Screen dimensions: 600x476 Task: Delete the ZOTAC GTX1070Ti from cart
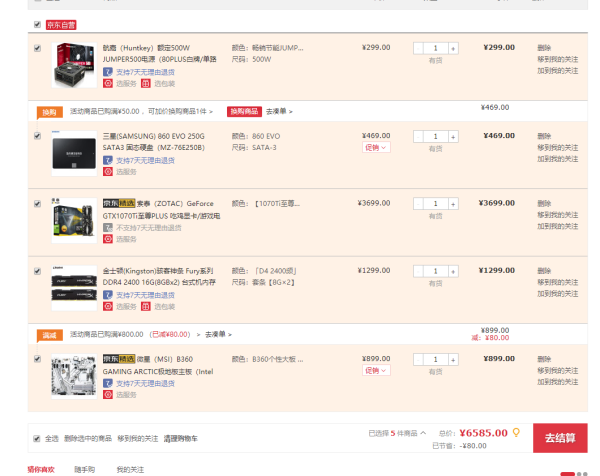[544, 204]
